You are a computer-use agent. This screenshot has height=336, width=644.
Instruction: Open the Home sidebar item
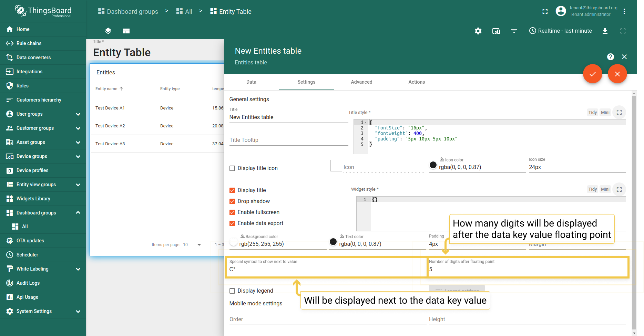point(43,29)
